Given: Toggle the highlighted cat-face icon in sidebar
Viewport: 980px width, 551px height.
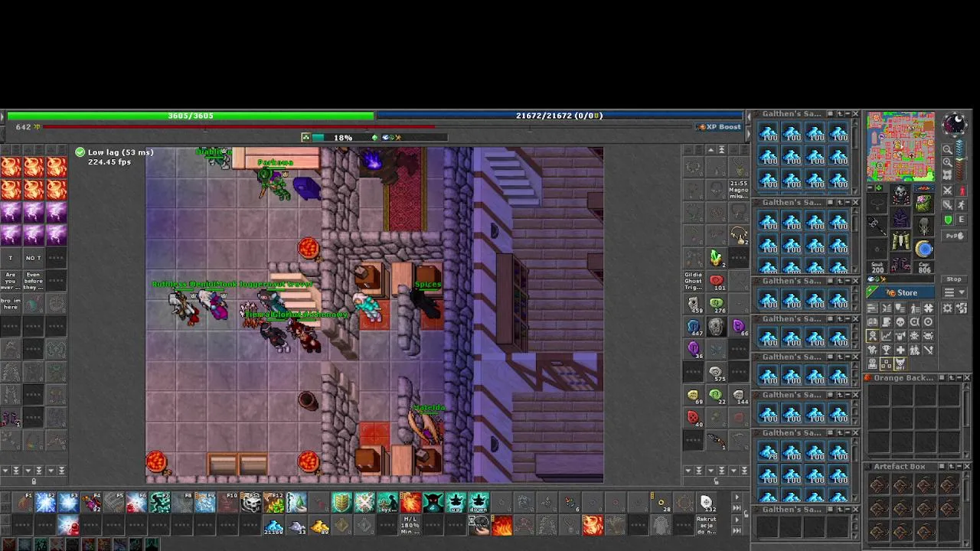Looking at the screenshot, I should pos(900,363).
